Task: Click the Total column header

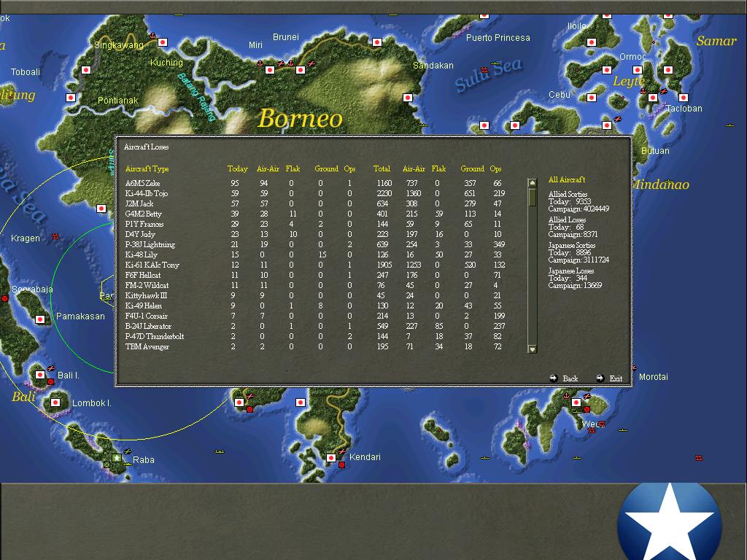Action: coord(382,168)
